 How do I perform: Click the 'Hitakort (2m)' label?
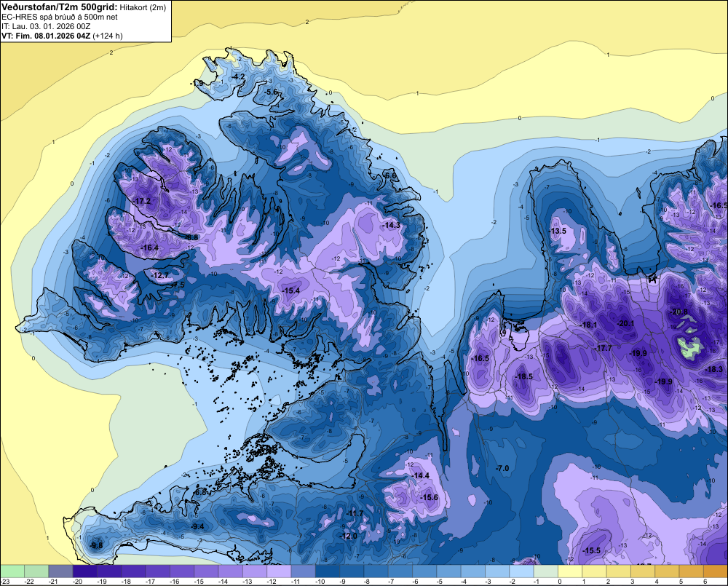143,7
